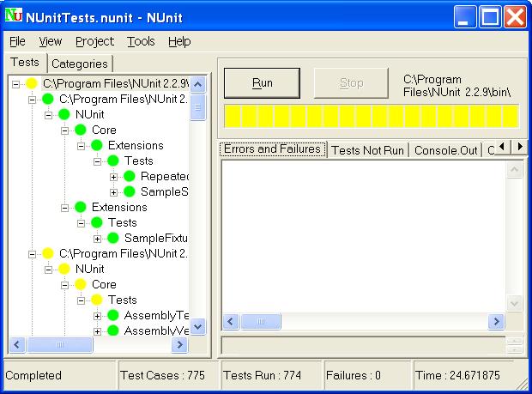Image resolution: width=532 pixels, height=394 pixels.
Task: Click green status circle beside Repeated test node
Action: click(x=130, y=176)
